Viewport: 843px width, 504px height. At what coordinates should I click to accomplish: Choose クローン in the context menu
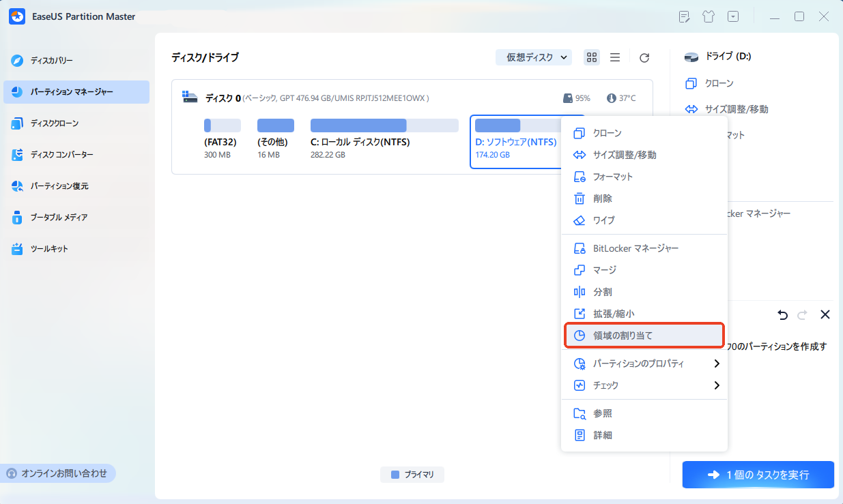point(644,133)
